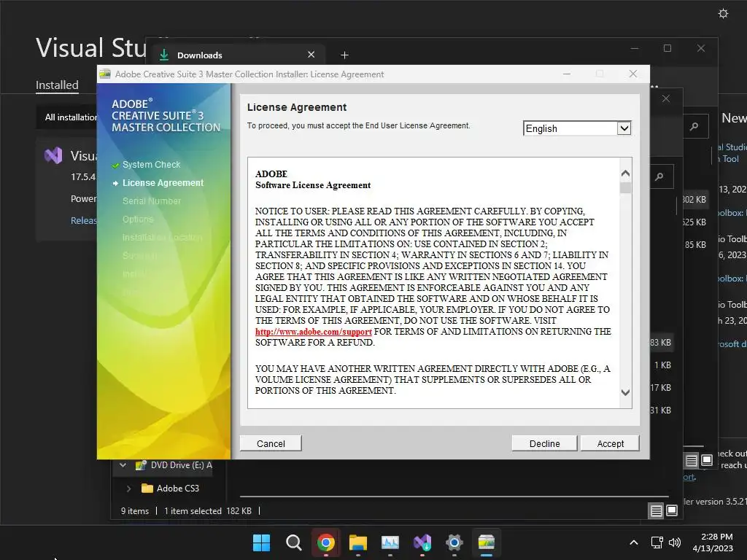This screenshot has width=747, height=560.
Task: Select Serial Number step in sidebar
Action: coord(152,201)
